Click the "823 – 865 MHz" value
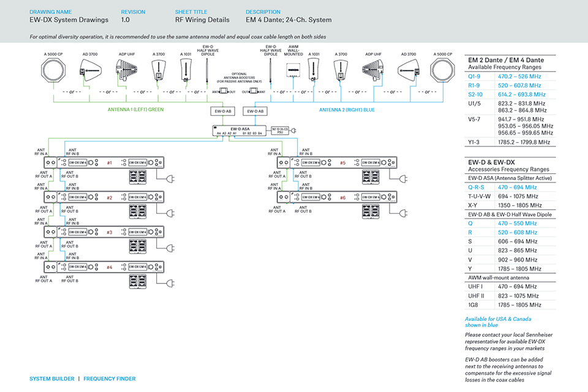This screenshot has width=588, height=392. click(x=518, y=250)
